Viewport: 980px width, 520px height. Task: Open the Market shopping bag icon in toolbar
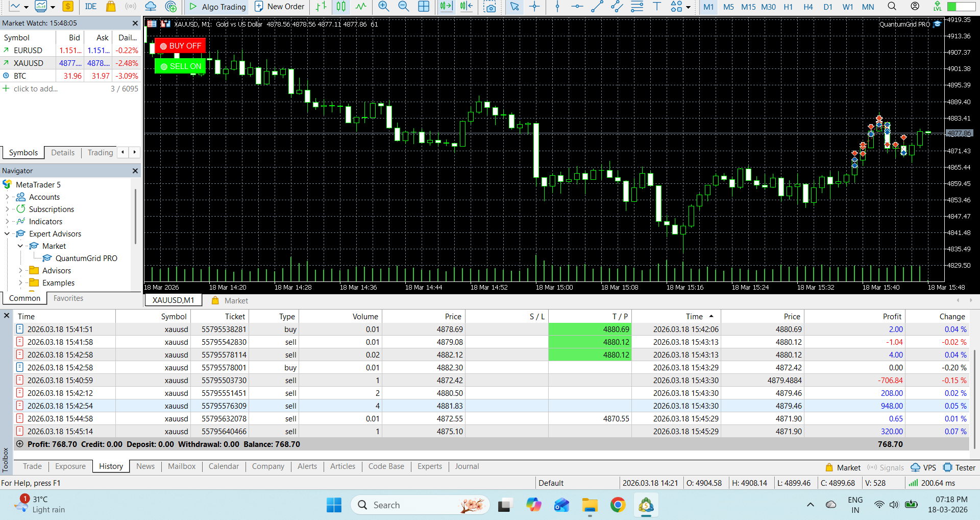click(111, 7)
